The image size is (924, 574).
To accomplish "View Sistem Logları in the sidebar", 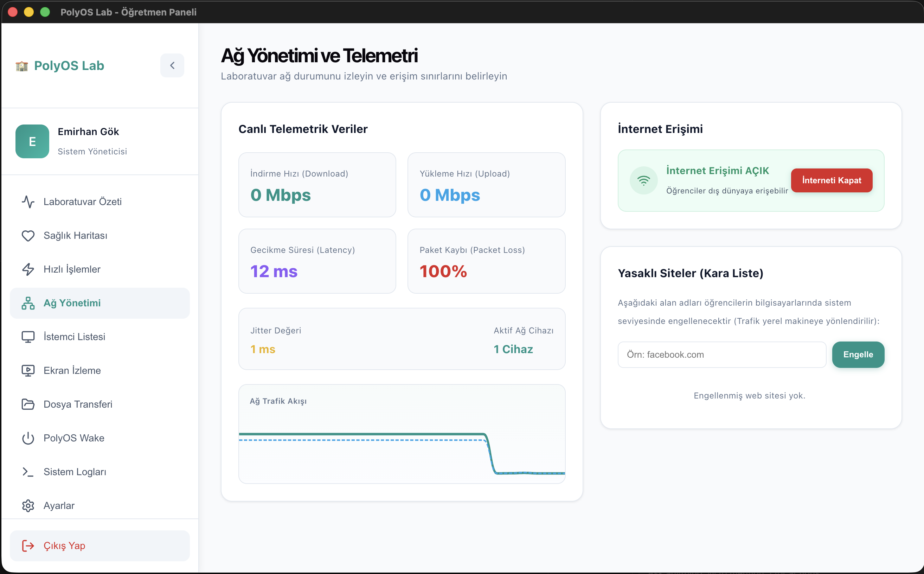I will coord(100,472).
